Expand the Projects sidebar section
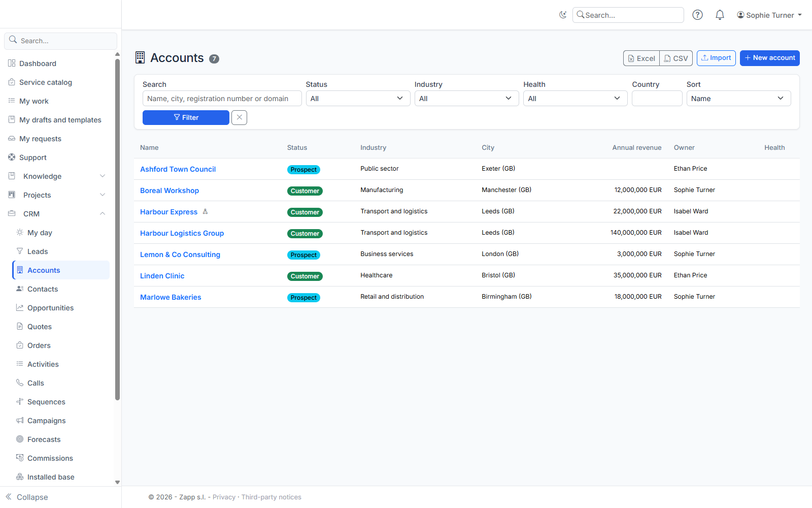 click(57, 195)
